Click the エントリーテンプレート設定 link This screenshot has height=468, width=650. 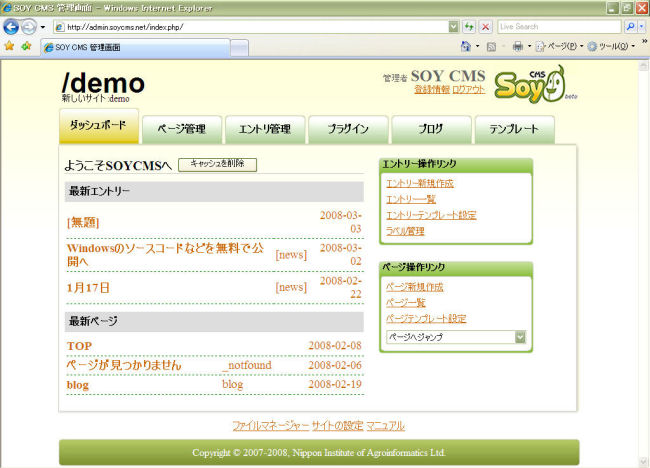tap(431, 215)
